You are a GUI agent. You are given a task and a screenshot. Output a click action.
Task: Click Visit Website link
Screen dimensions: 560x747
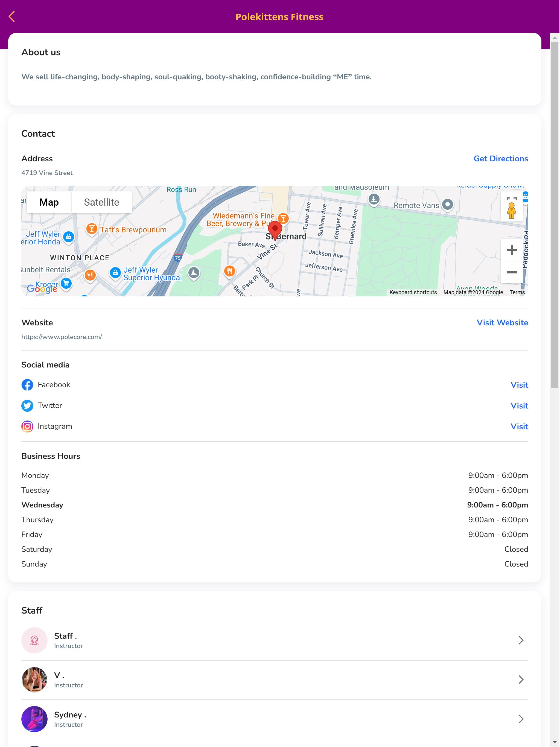[502, 323]
